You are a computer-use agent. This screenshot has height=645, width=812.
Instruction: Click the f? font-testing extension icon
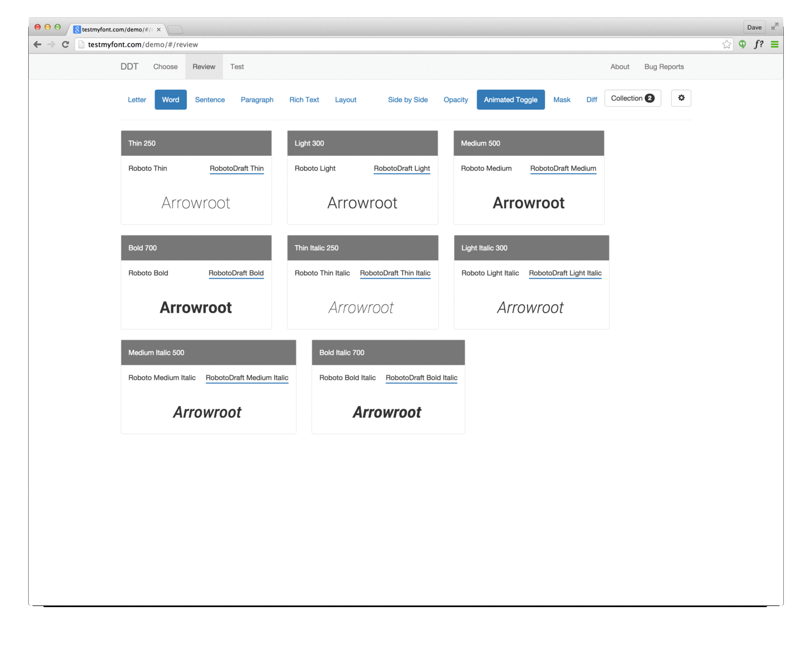[758, 44]
